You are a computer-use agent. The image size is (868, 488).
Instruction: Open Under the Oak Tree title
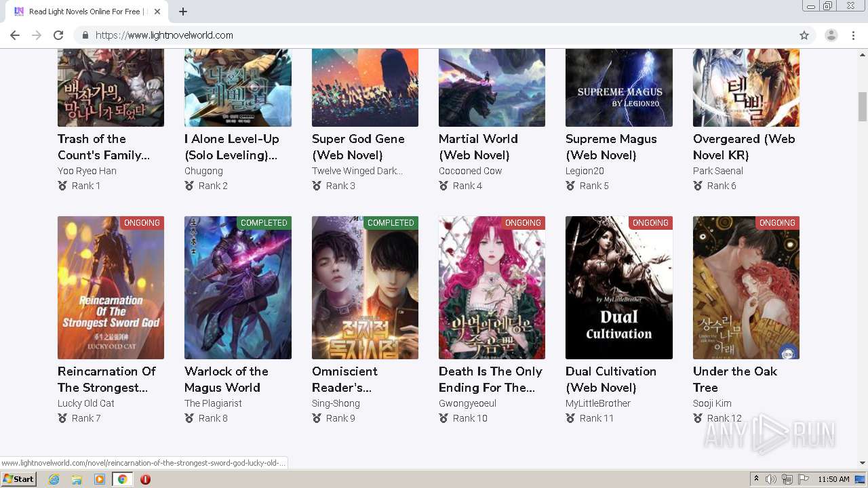pos(735,380)
